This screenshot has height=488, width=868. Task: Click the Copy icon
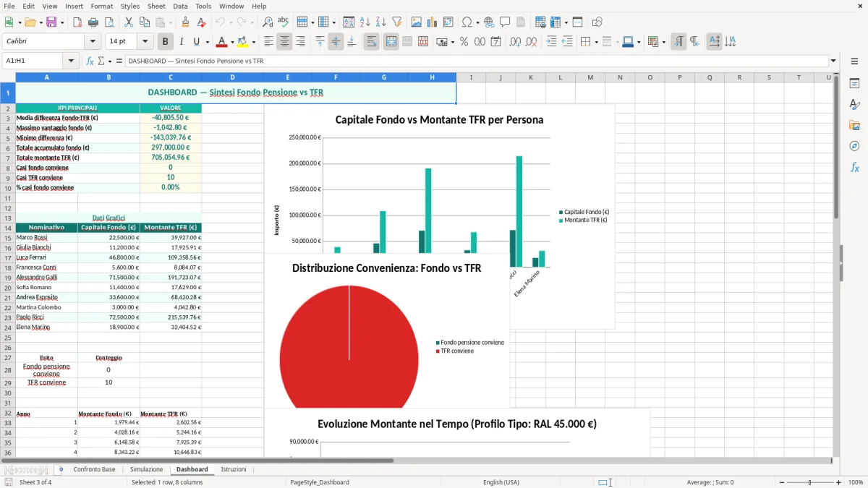click(144, 22)
